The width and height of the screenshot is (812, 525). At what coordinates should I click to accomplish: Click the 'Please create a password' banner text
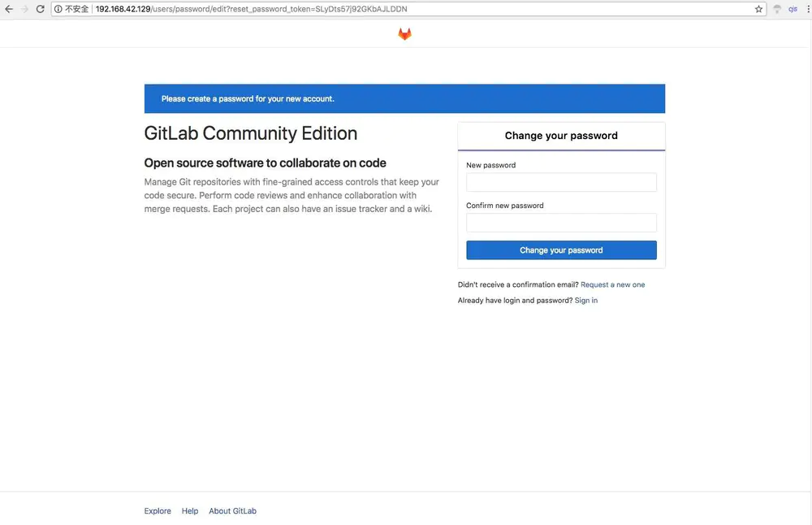[248, 98]
